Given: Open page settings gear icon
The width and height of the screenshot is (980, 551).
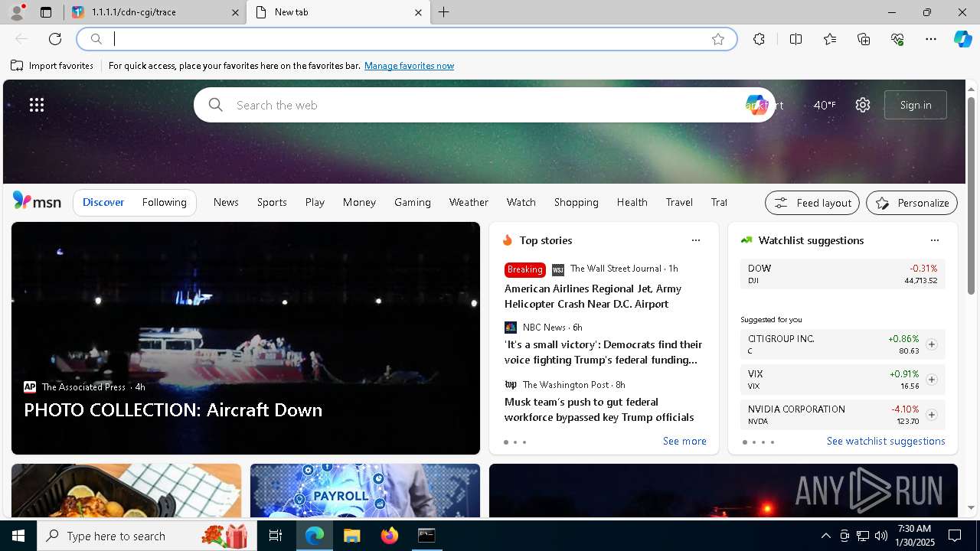Looking at the screenshot, I should pos(863,105).
